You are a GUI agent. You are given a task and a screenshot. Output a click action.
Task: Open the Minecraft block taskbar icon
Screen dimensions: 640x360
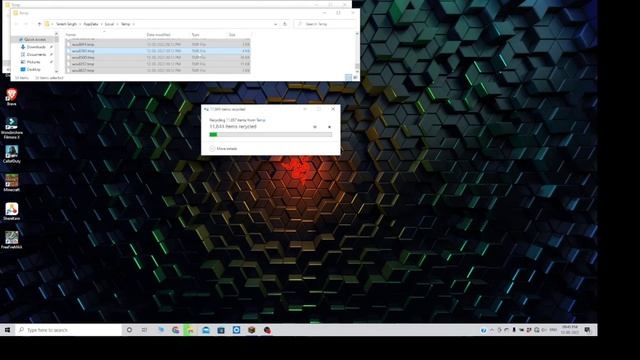(251, 330)
